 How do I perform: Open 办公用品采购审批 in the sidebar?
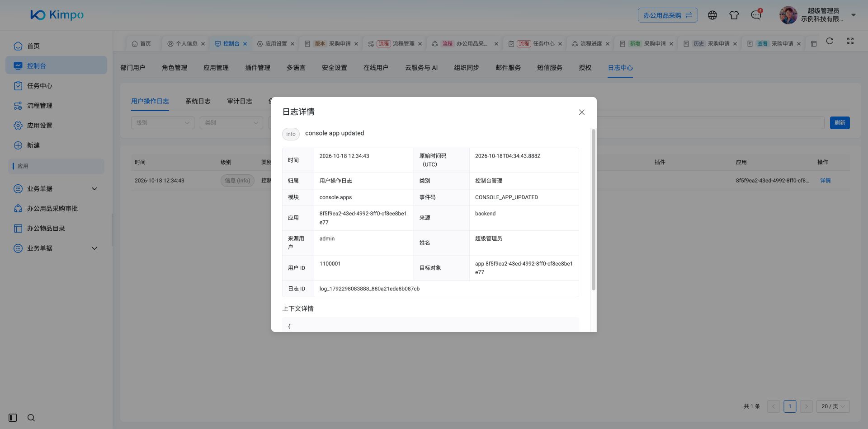click(x=56, y=209)
